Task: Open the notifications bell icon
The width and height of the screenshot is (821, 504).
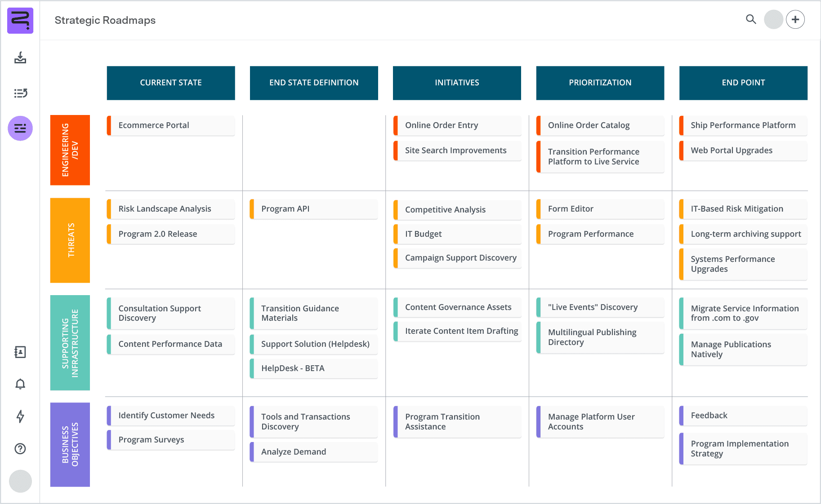Action: pyautogui.click(x=20, y=385)
